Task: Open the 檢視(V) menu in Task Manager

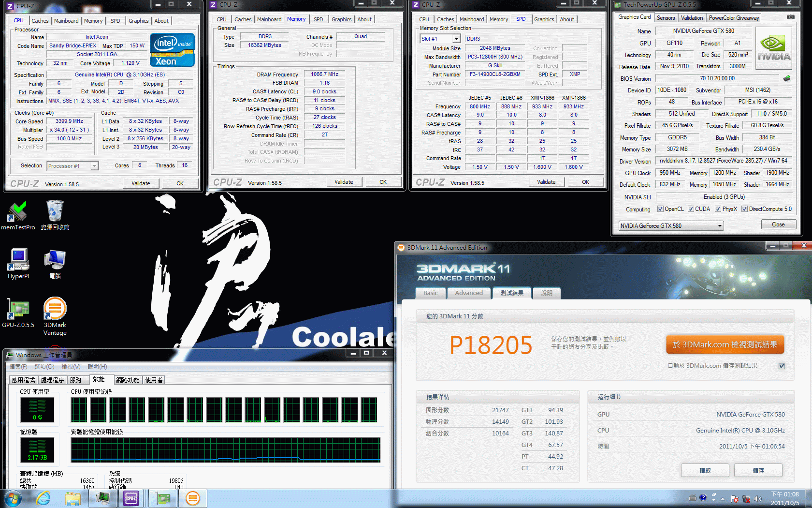Action: 71,367
